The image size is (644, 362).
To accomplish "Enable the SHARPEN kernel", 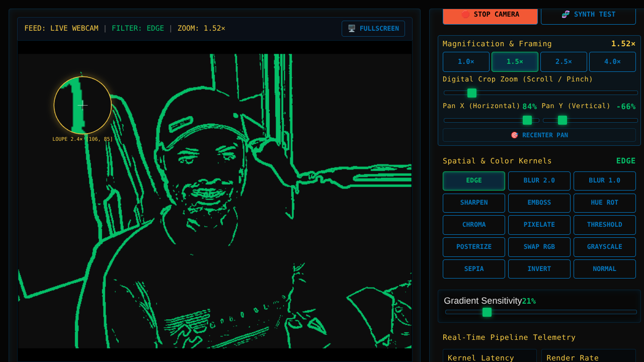I will [x=474, y=203].
